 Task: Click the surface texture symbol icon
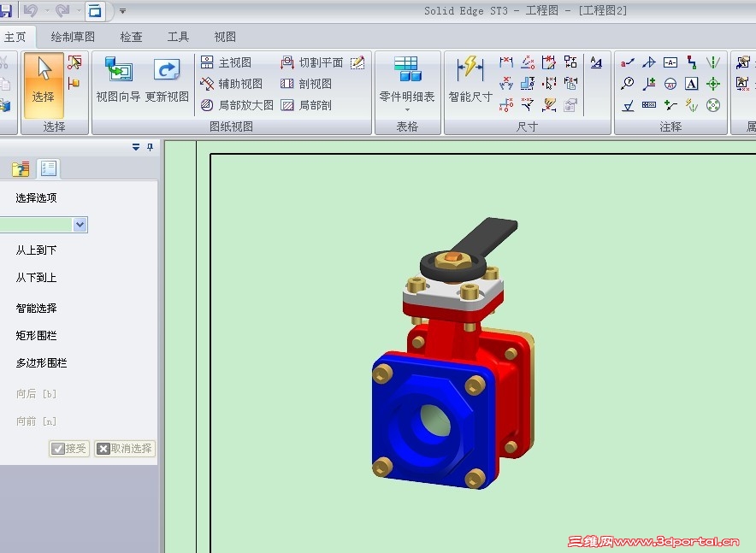(x=627, y=104)
